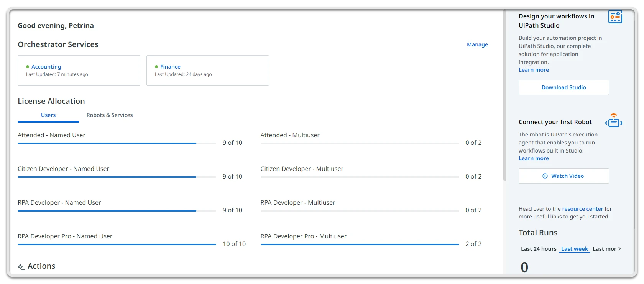Click the green status dot for Finance
644x284 pixels.
pos(156,67)
